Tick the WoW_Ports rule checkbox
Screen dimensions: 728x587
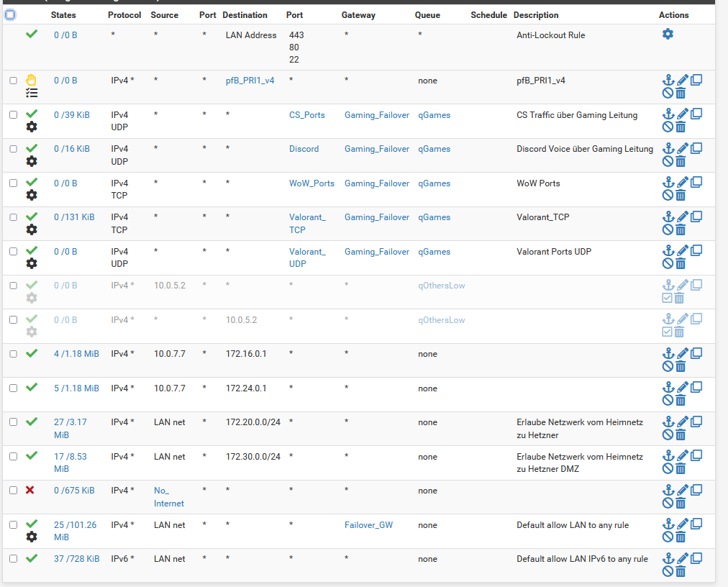[14, 183]
